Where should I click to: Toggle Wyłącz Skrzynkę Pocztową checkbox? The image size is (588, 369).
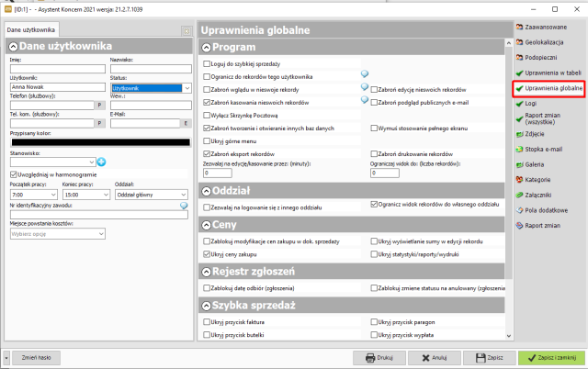click(x=207, y=115)
